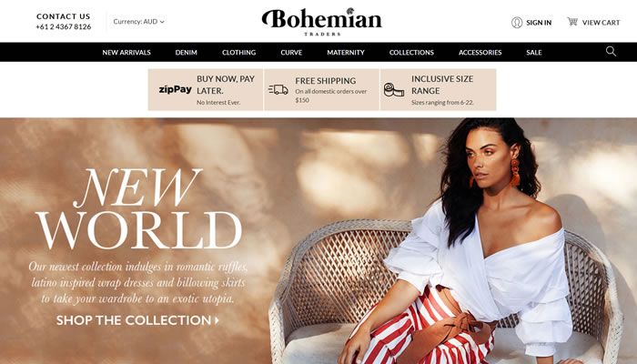
Task: Open the Sale menu item
Action: coord(534,53)
